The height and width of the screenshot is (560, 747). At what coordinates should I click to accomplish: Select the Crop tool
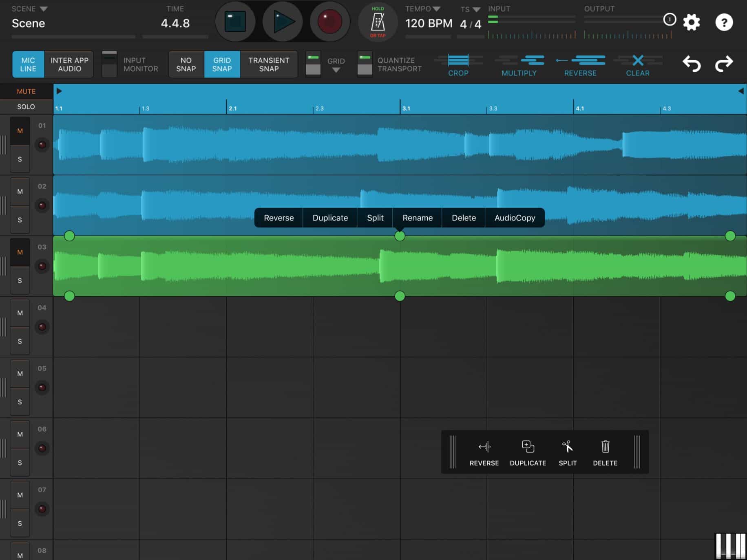458,64
